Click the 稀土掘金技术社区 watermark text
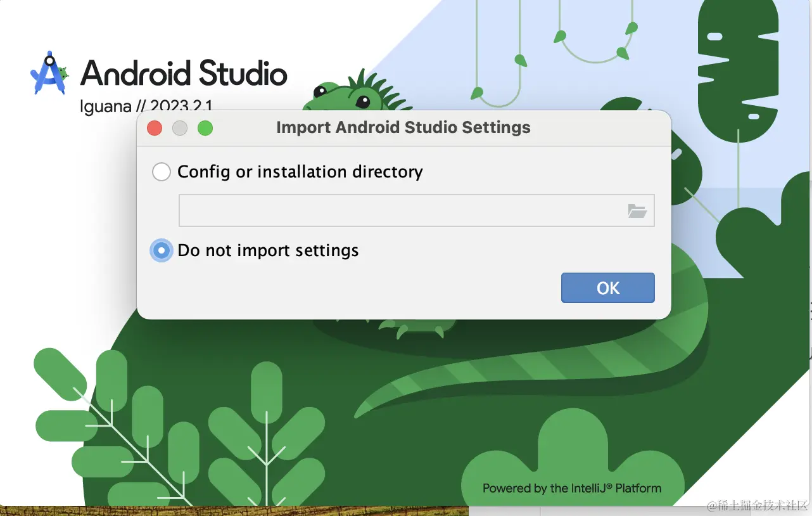 click(x=757, y=505)
